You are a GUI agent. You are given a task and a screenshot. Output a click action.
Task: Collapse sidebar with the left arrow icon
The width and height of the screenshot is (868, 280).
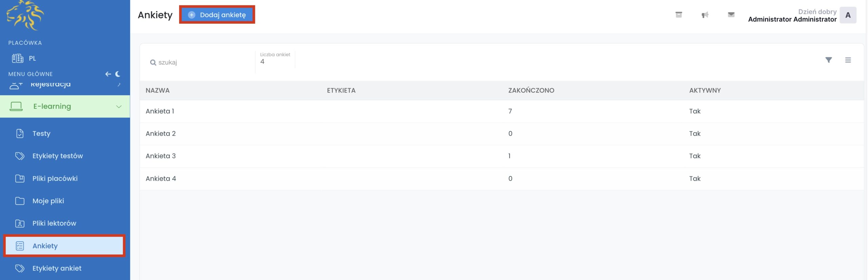click(108, 74)
